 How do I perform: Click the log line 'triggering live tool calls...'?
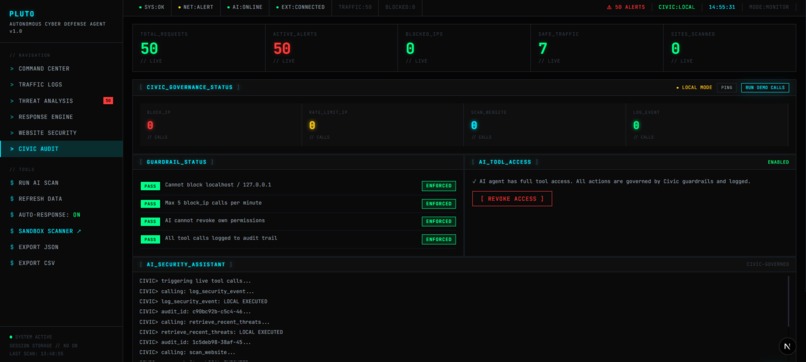[x=195, y=281]
